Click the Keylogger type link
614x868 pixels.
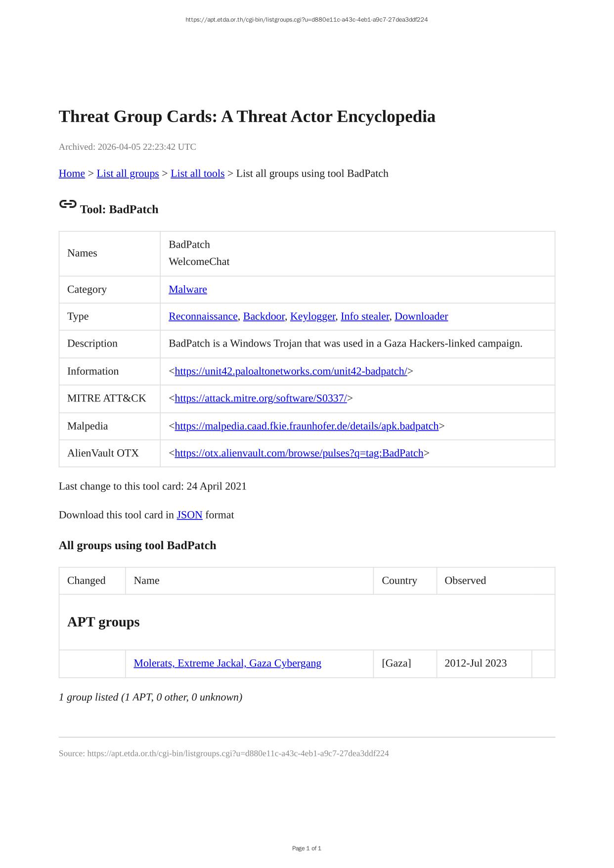(312, 316)
